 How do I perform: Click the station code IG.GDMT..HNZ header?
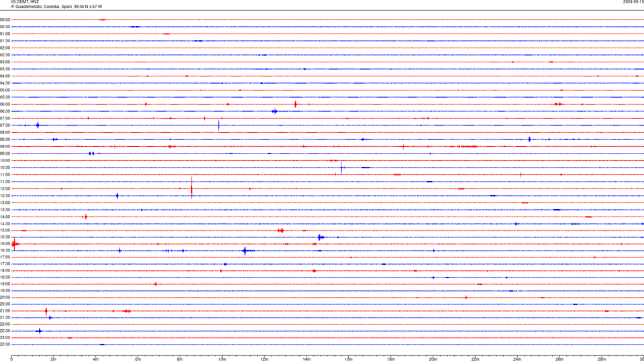click(25, 1)
